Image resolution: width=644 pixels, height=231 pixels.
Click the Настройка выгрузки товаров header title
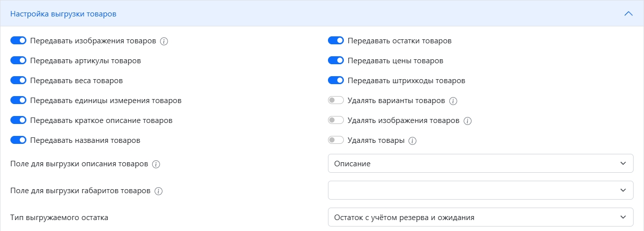pyautogui.click(x=64, y=14)
